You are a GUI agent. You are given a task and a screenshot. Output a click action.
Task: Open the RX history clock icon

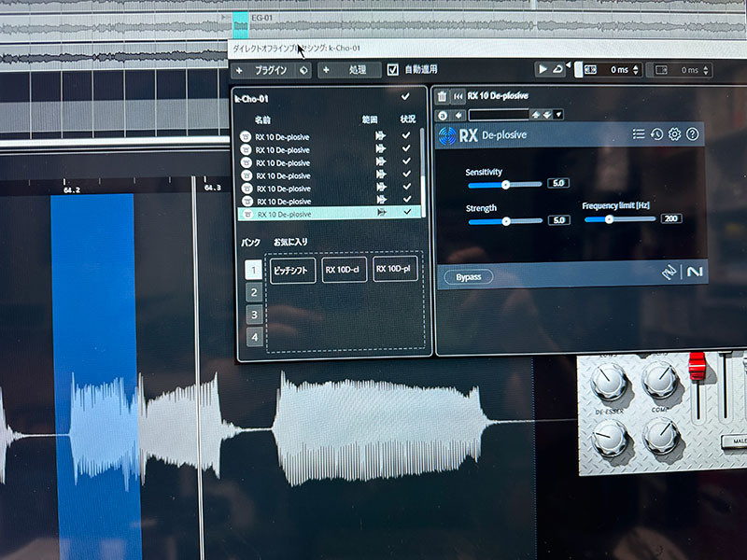click(x=656, y=134)
